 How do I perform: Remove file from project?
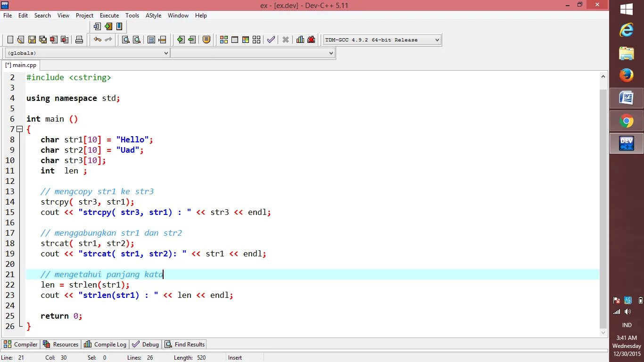[191, 40]
